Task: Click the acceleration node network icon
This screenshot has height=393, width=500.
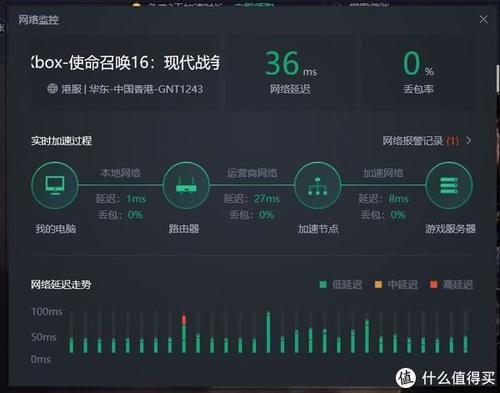Action: click(x=317, y=185)
